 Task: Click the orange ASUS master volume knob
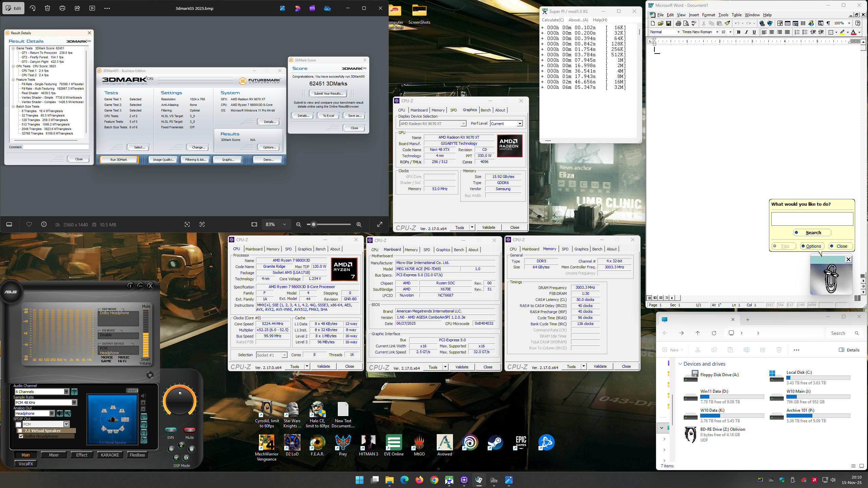point(180,401)
